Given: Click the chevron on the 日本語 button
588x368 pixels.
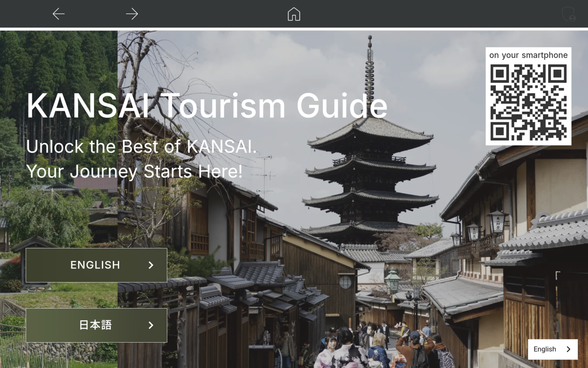Looking at the screenshot, I should coord(151,325).
